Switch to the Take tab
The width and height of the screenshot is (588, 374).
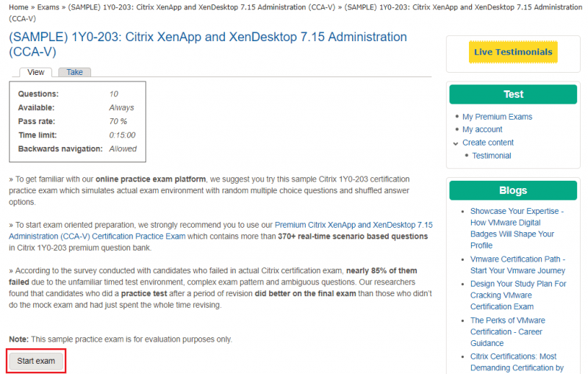[x=75, y=72]
